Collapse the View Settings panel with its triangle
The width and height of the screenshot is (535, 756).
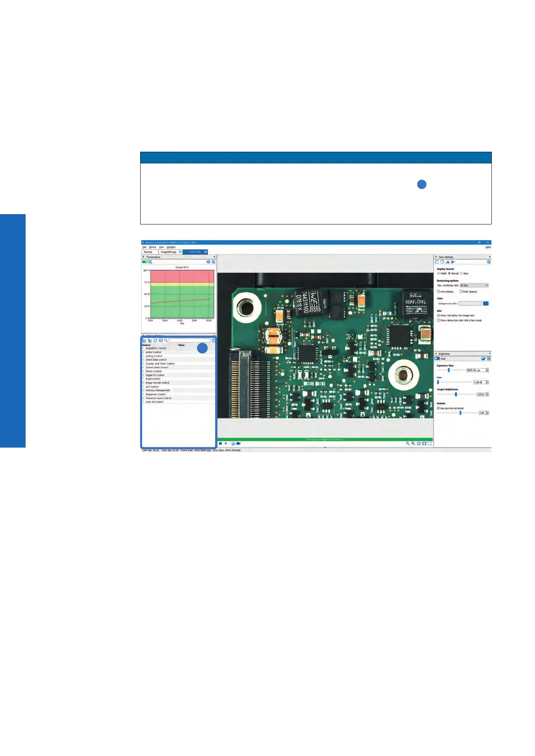[436, 257]
